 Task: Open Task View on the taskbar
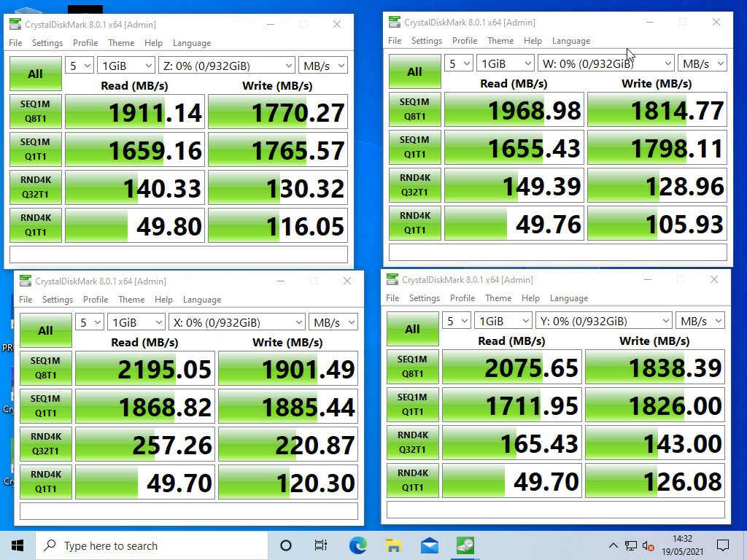coord(321,545)
